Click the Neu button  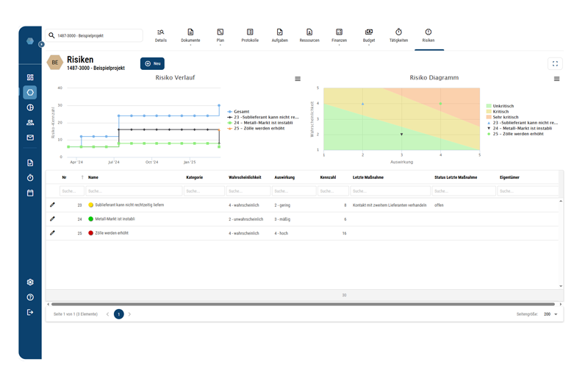[153, 64]
